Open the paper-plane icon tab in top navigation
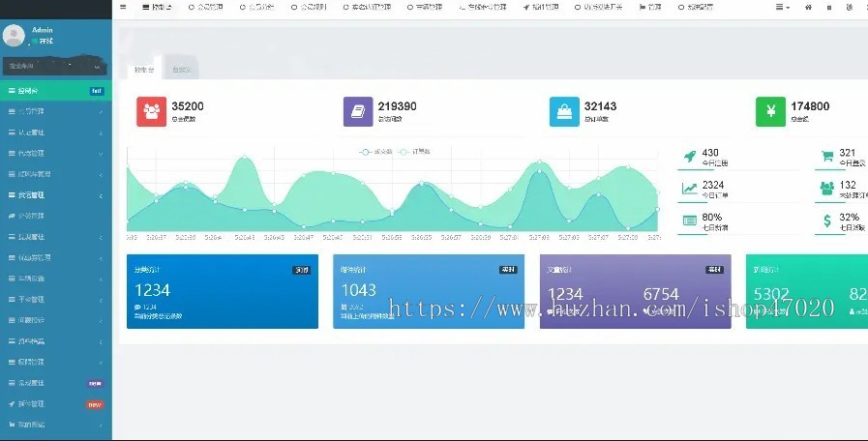The image size is (868, 441). tap(541, 7)
